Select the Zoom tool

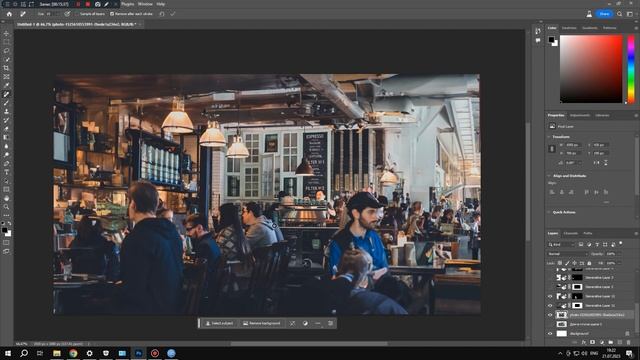[x=6, y=207]
